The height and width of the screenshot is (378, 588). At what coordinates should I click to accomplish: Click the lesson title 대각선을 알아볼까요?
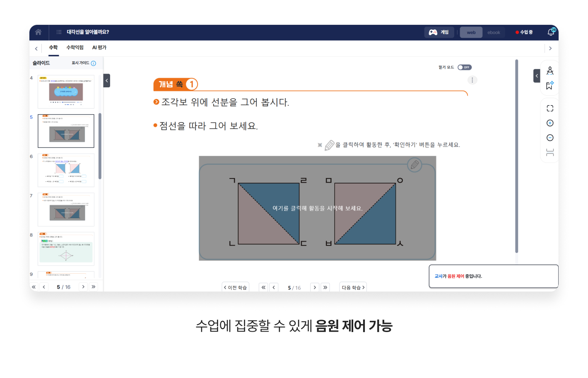click(x=88, y=32)
